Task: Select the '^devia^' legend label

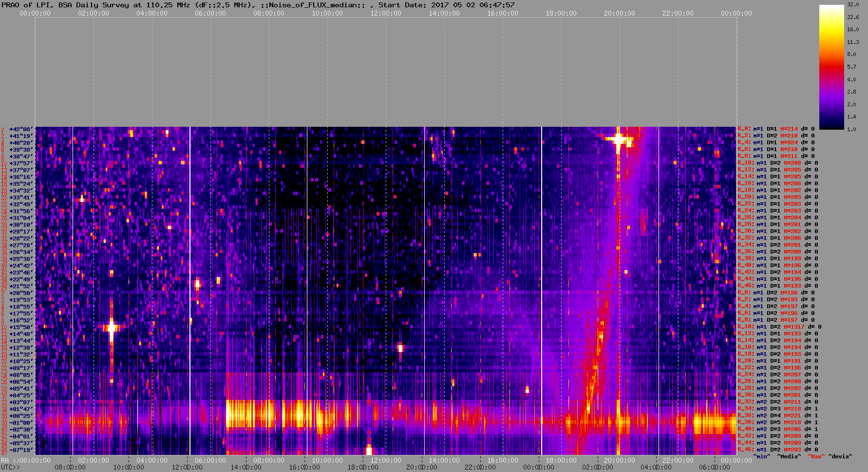Action: [840, 456]
